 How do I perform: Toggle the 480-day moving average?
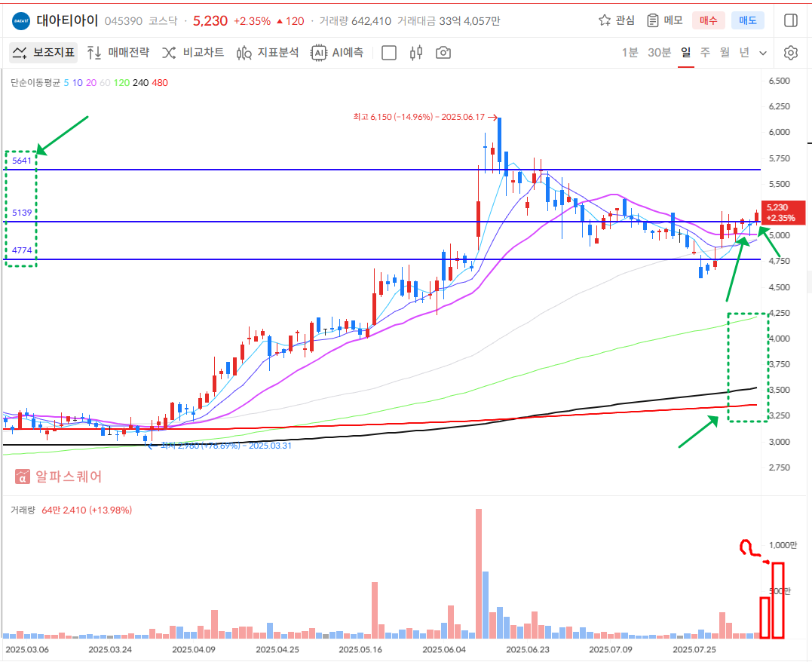tap(160, 83)
